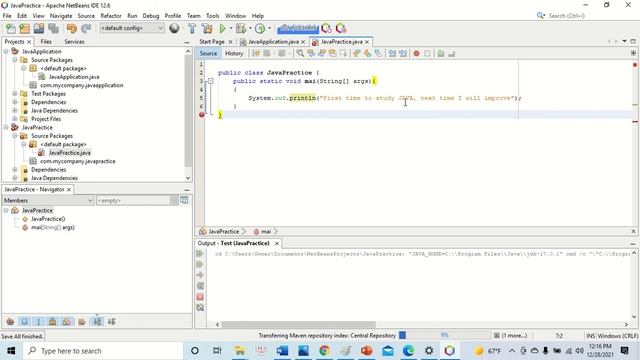Close the Start Page tab
Screen dimensions: 640x360
230,42
